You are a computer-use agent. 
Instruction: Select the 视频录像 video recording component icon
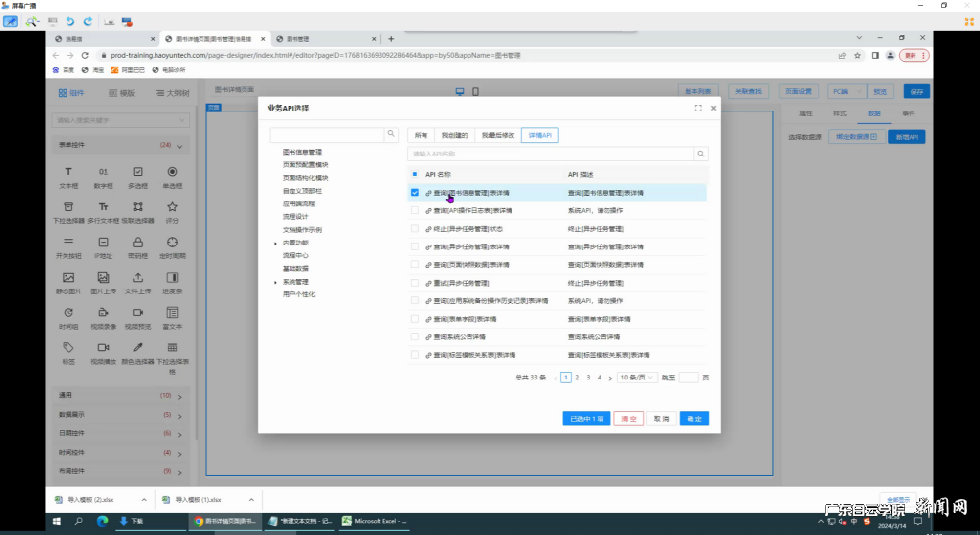coord(103,313)
